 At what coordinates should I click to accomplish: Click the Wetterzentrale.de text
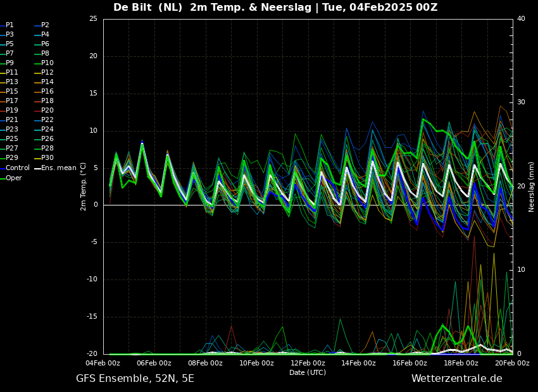[x=456, y=379]
